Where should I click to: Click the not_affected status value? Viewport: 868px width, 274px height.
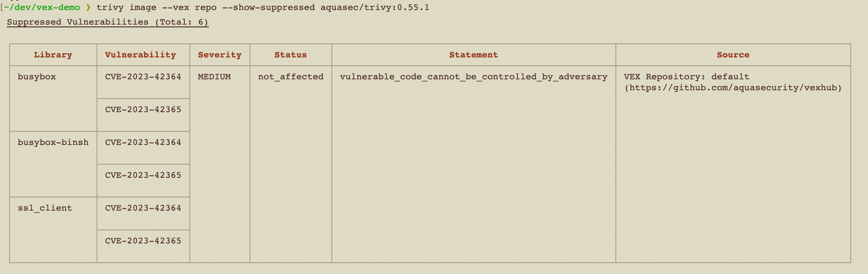[290, 77]
